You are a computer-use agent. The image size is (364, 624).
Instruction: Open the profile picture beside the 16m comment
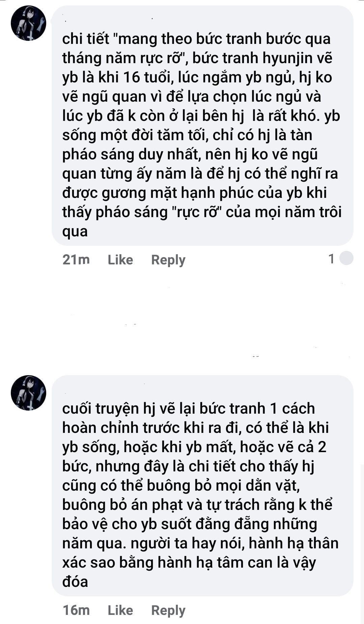tap(28, 393)
